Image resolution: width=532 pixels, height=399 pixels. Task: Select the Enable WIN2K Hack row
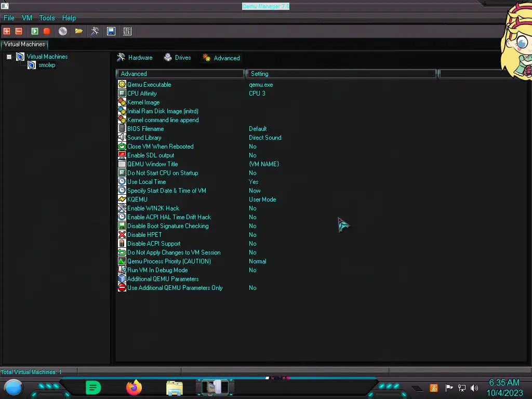click(x=153, y=208)
